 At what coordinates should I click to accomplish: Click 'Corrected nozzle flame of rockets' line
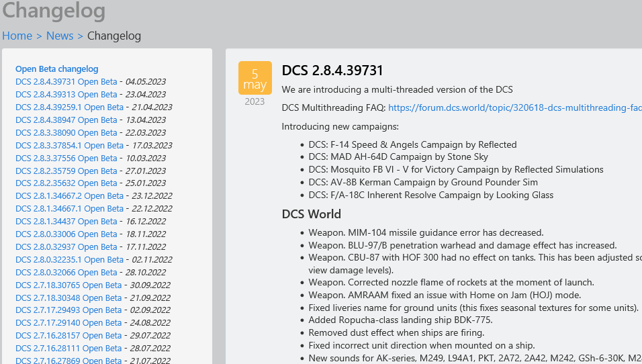[x=451, y=282]
